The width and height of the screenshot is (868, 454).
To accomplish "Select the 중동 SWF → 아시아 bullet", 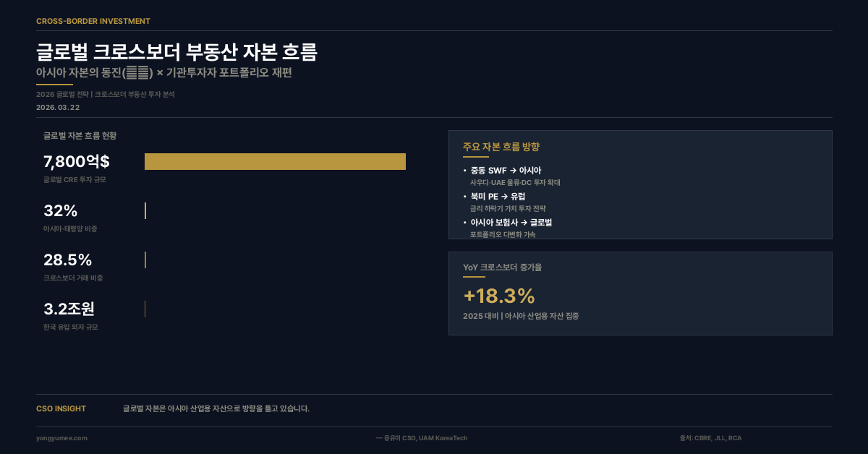I will (x=506, y=171).
